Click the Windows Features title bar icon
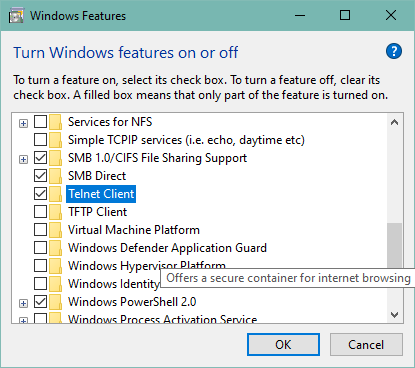415x368 pixels. click(16, 16)
